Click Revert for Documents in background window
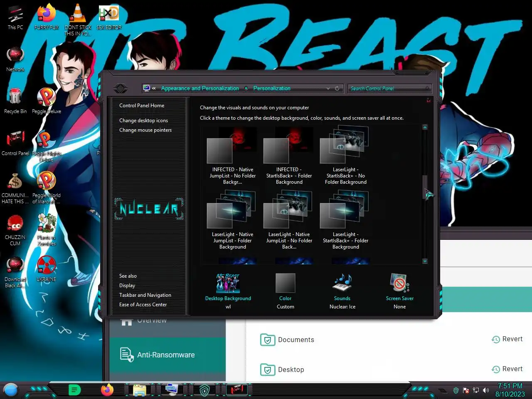The height and width of the screenshot is (399, 532). pos(507,339)
